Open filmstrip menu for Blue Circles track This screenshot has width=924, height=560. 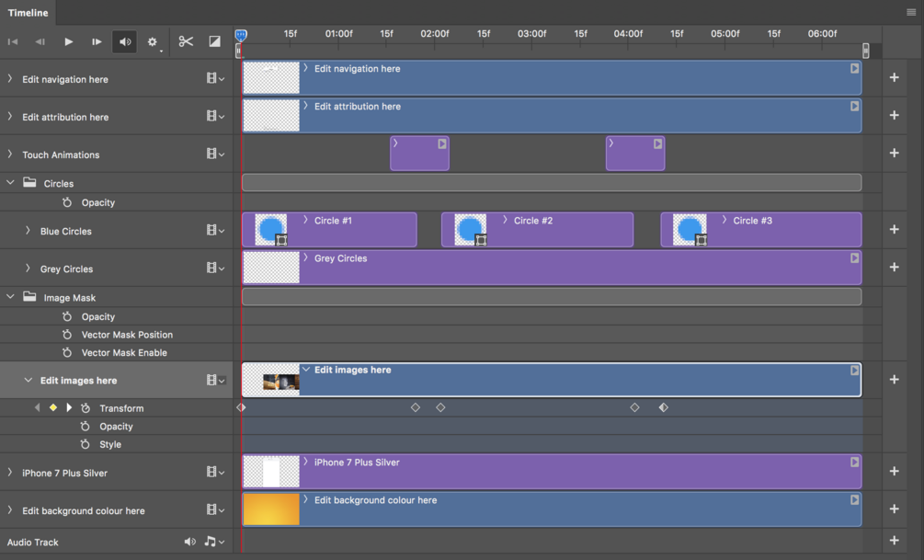point(215,231)
